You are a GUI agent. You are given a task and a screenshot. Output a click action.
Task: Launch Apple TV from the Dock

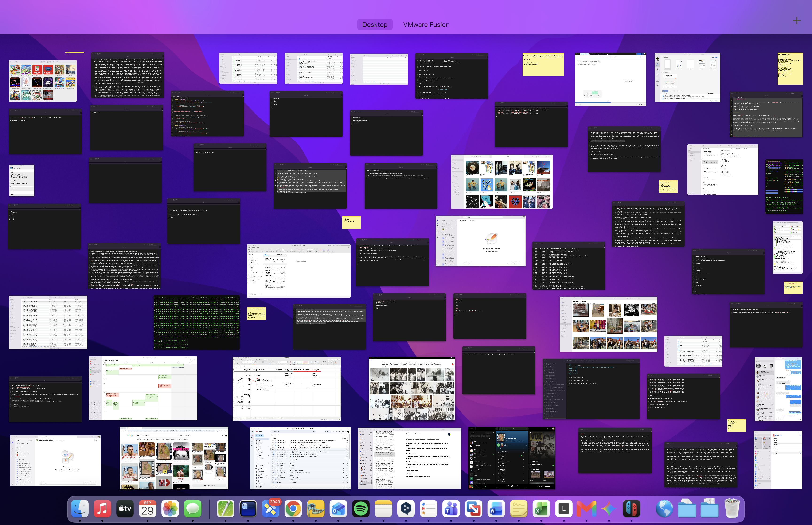(125, 509)
